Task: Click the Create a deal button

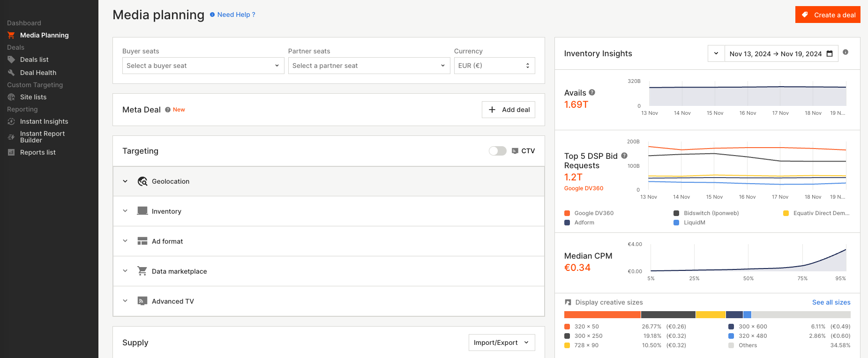Action: [828, 15]
